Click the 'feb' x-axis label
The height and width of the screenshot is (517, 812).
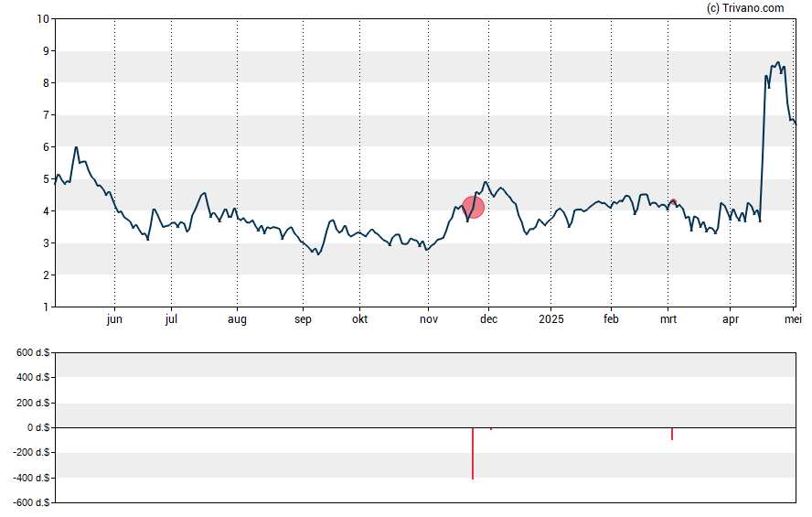coord(611,319)
